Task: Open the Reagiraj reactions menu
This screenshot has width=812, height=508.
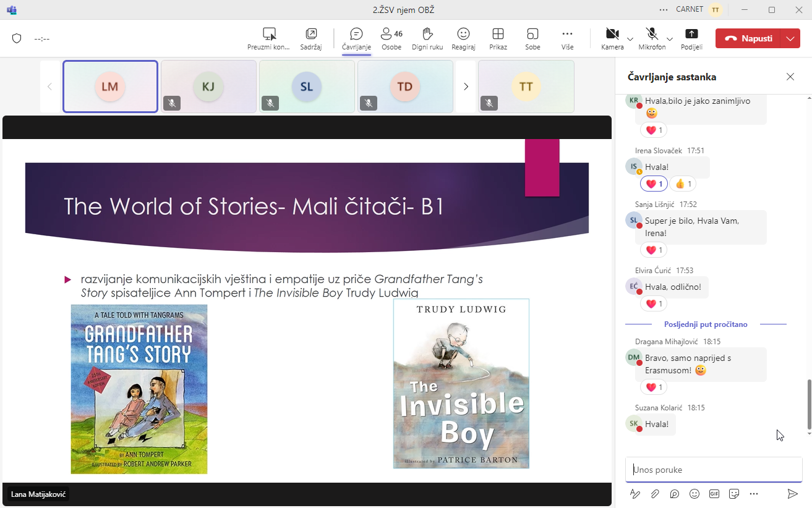Action: pos(463,38)
